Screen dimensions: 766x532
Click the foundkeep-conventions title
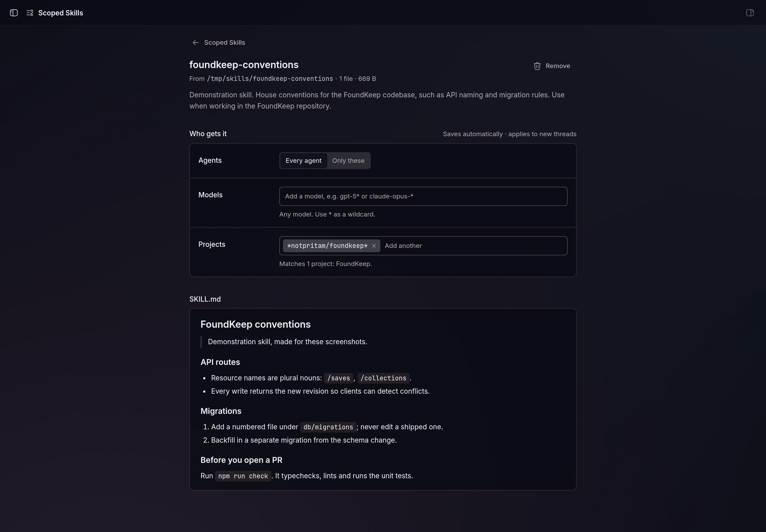244,65
